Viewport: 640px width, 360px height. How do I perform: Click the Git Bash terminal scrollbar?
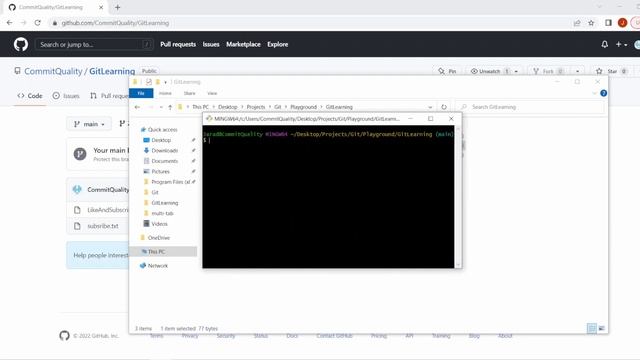click(x=458, y=196)
